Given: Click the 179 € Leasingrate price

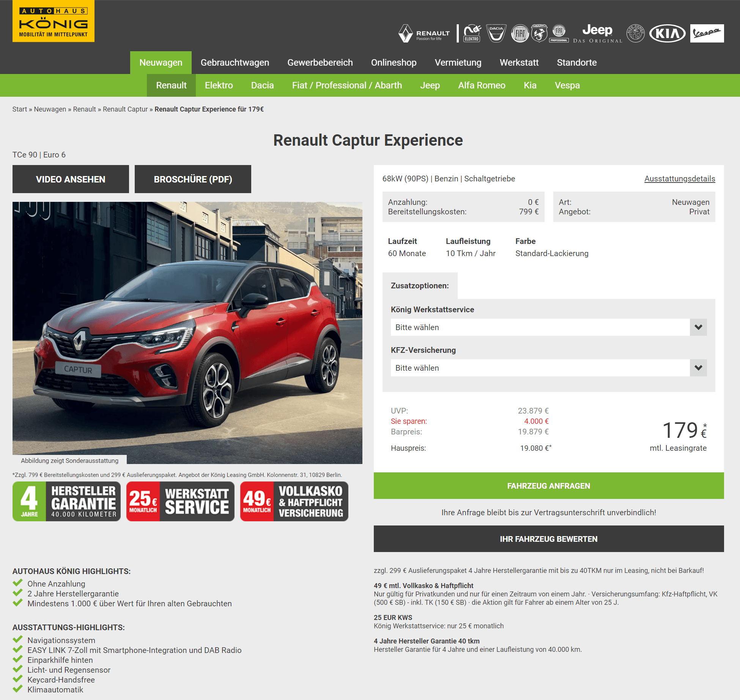Looking at the screenshot, I should pyautogui.click(x=684, y=430).
